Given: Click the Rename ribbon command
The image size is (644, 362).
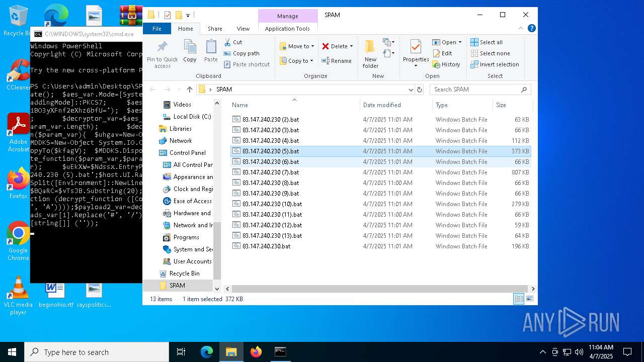Looking at the screenshot, I should [337, 61].
